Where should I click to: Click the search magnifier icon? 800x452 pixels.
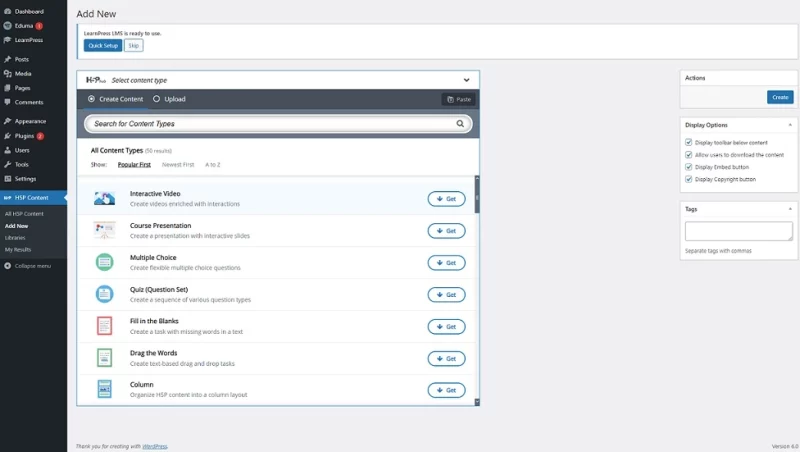461,124
